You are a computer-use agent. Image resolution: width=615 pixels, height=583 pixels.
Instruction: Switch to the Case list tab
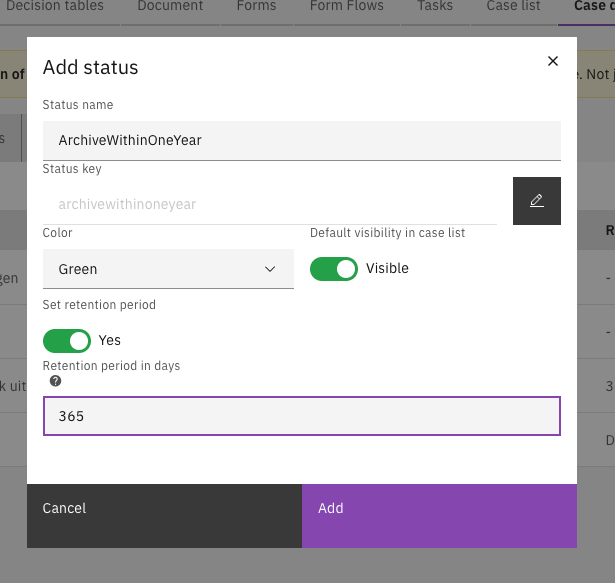tap(514, 7)
